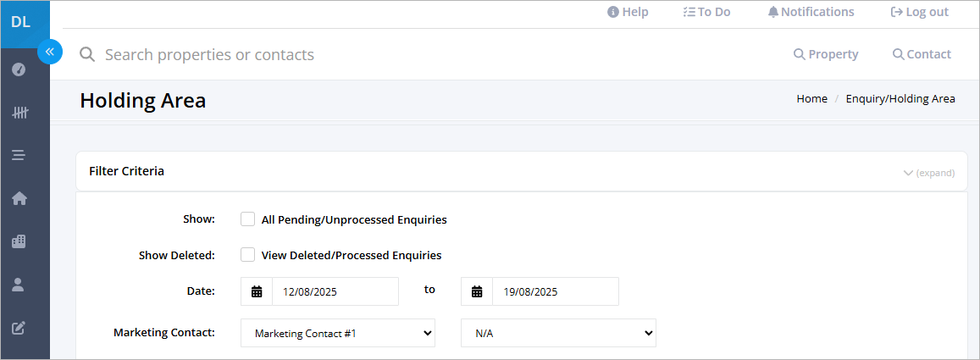Open the building icon in sidebar
This screenshot has width=980, height=360.
(19, 241)
